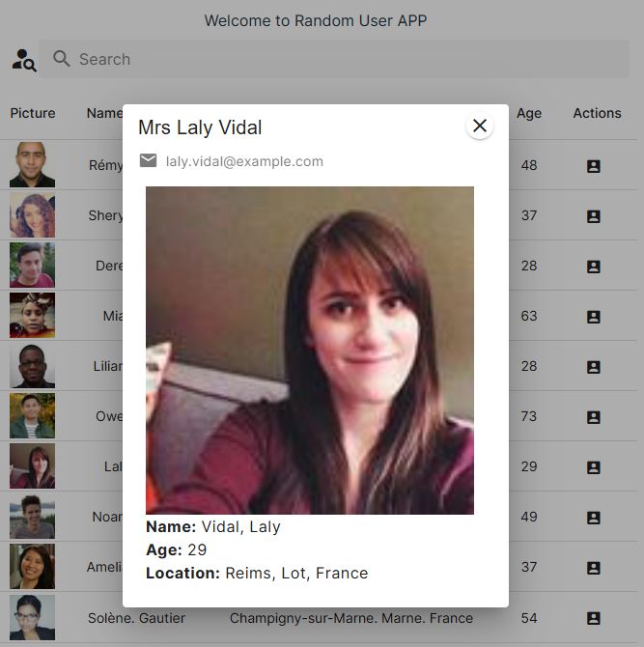
Task: Click the user search icon beside search bar
Action: coord(24,60)
